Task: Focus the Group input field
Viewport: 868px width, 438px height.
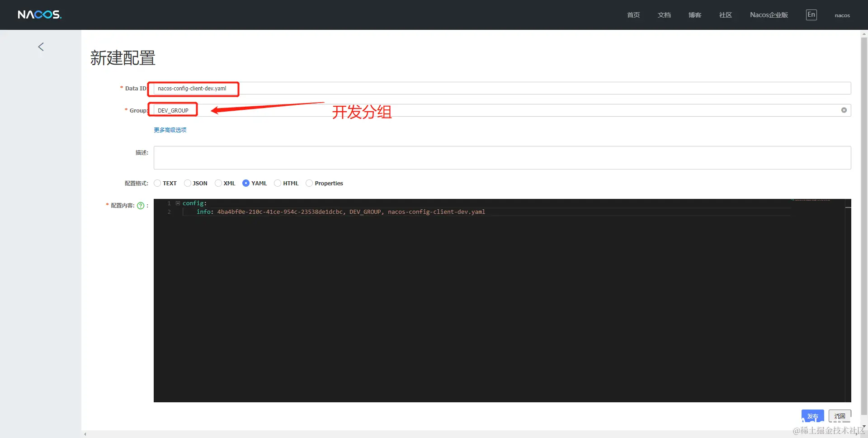Action: [502, 110]
